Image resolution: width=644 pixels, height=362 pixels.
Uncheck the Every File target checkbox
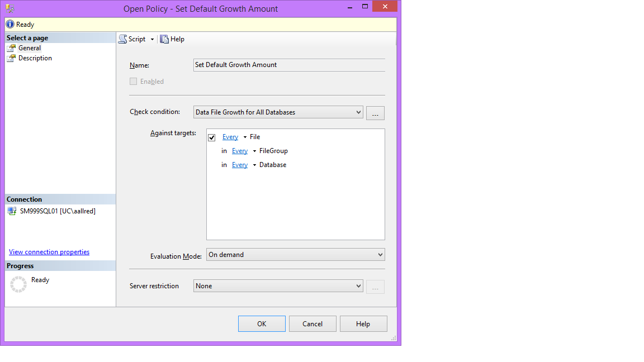[212, 137]
